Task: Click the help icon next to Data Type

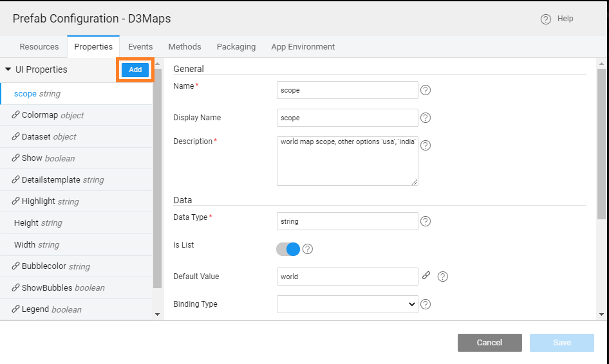Action: pos(426,221)
